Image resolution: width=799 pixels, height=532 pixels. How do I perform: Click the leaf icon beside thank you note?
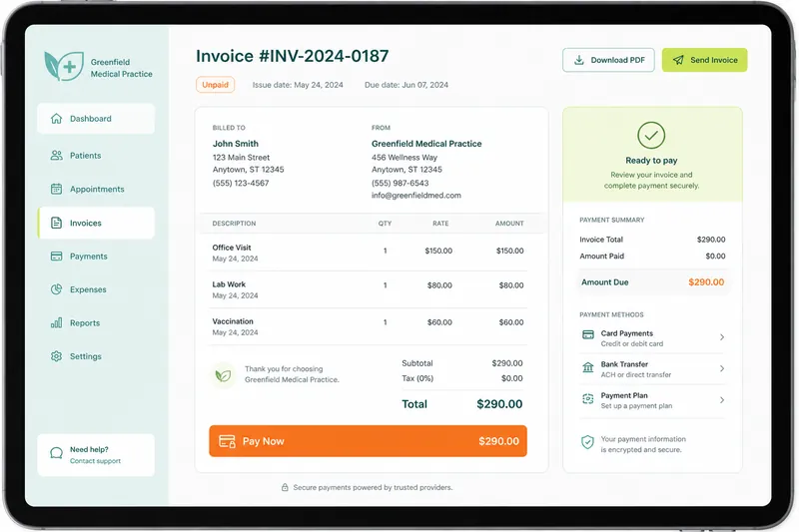(x=223, y=375)
